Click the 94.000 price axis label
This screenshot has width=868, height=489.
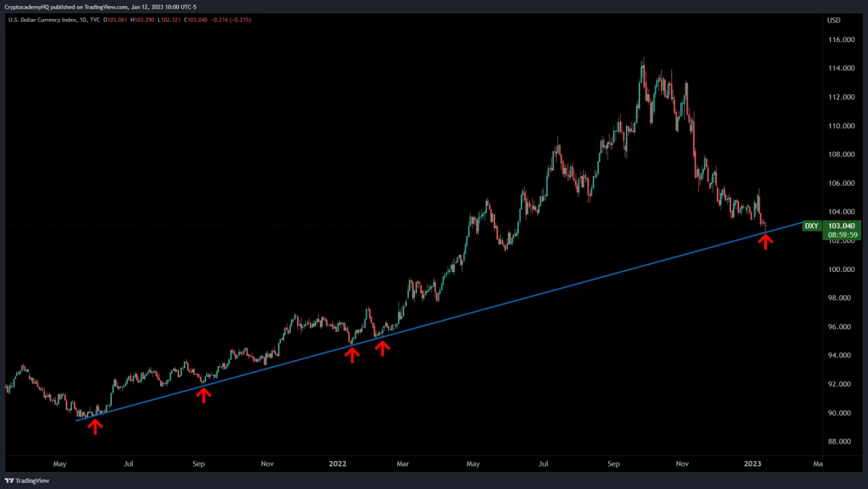pos(841,355)
